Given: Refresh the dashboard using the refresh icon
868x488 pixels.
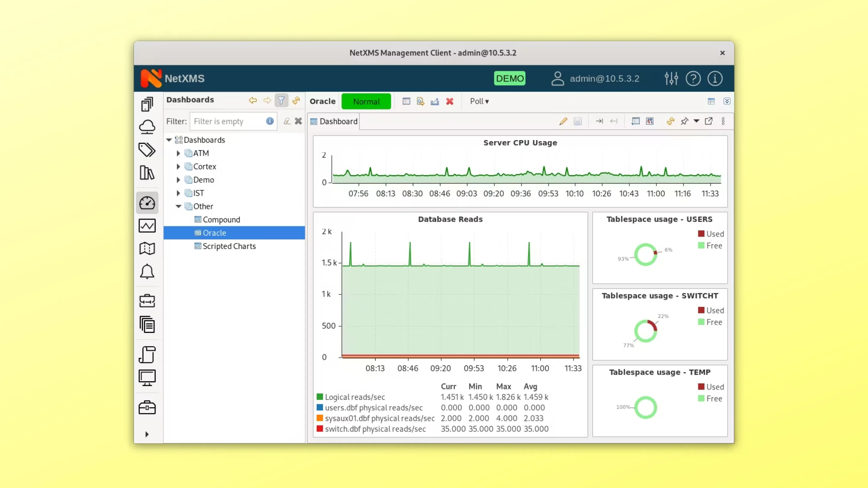Looking at the screenshot, I should pos(670,121).
